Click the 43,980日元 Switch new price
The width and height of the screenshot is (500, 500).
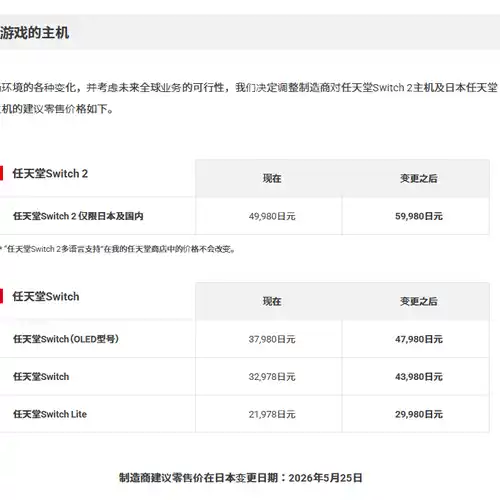tap(419, 377)
